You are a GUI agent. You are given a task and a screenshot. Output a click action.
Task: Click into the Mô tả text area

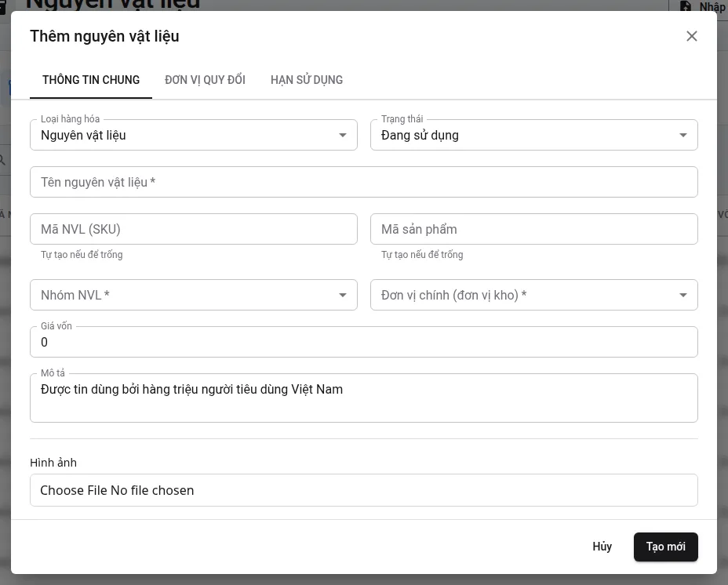pyautogui.click(x=364, y=398)
